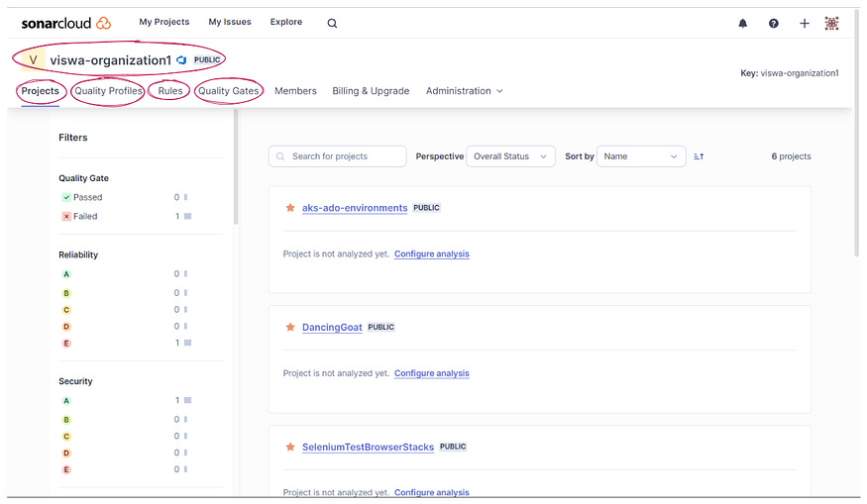Click the Filters heading
The image size is (867, 504).
click(x=73, y=137)
